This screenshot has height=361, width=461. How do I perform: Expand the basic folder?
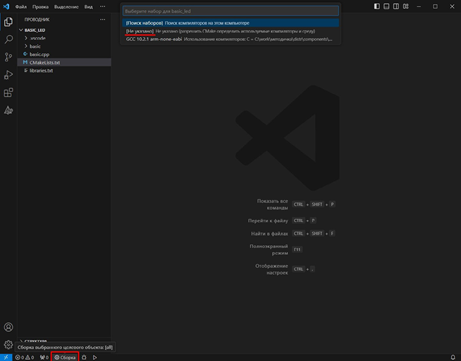(64, 46)
